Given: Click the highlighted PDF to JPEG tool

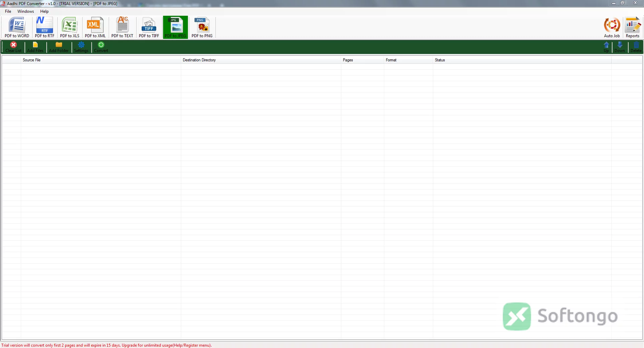Looking at the screenshot, I should click(175, 27).
